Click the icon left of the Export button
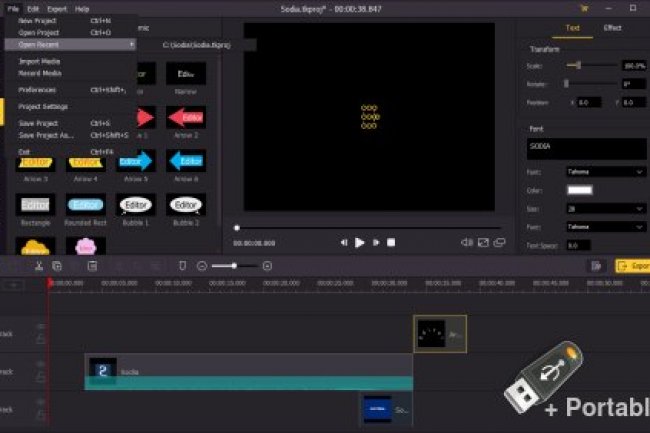The height and width of the screenshot is (433, 650). 597,266
